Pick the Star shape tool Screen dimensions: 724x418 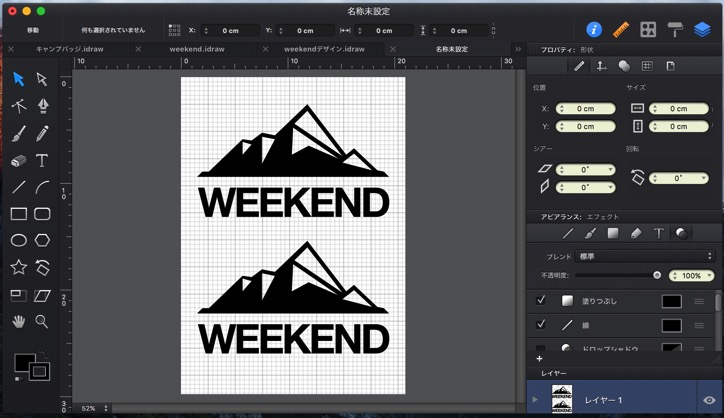click(x=18, y=267)
